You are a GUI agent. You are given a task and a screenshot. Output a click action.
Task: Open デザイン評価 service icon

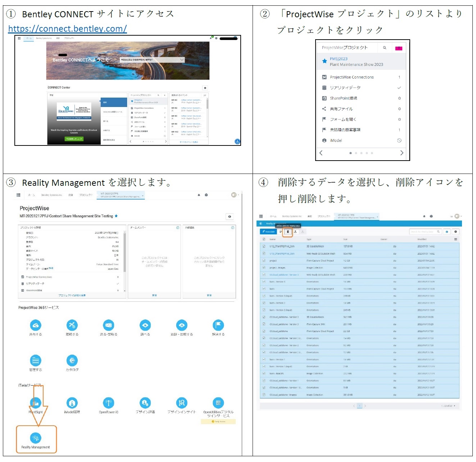(145, 403)
